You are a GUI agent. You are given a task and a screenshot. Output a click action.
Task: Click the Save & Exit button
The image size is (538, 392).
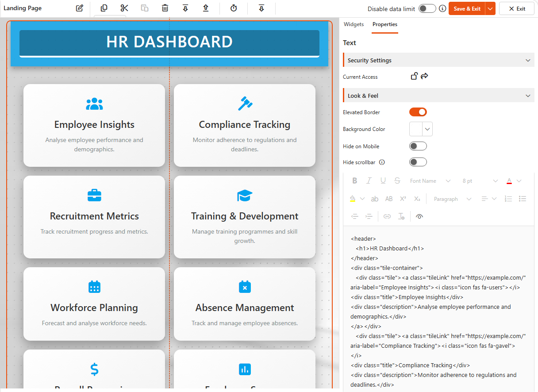point(467,8)
